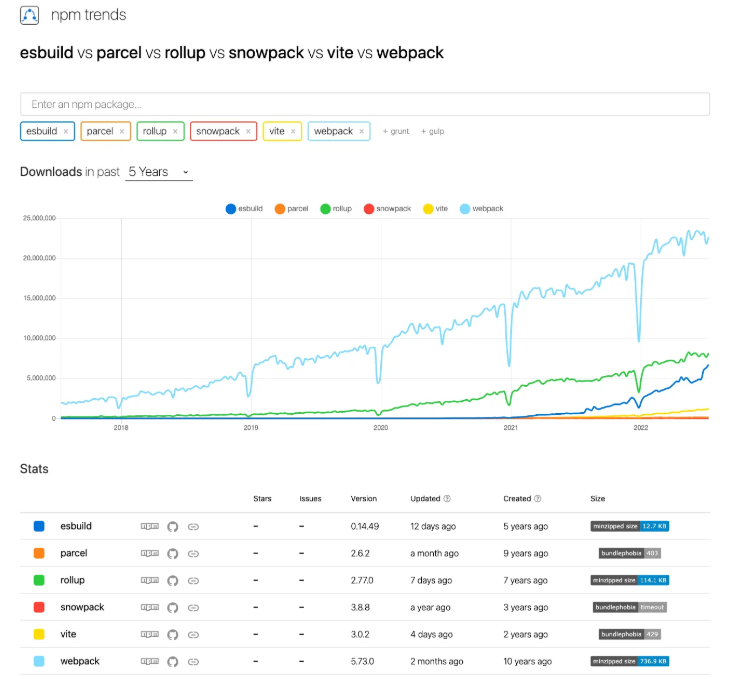The width and height of the screenshot is (748, 679).
Task: Click rollup version 2.77.0 cell
Action: tap(362, 580)
